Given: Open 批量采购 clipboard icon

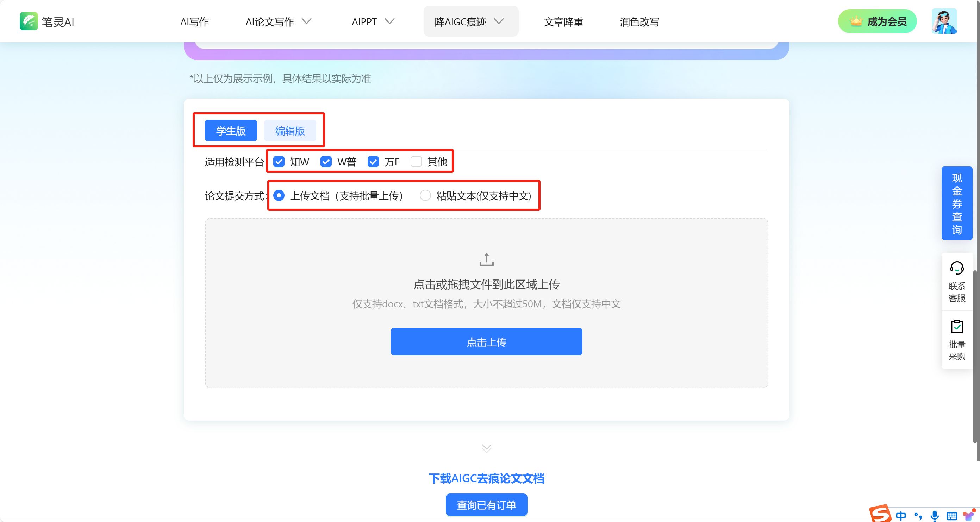Looking at the screenshot, I should tap(957, 327).
